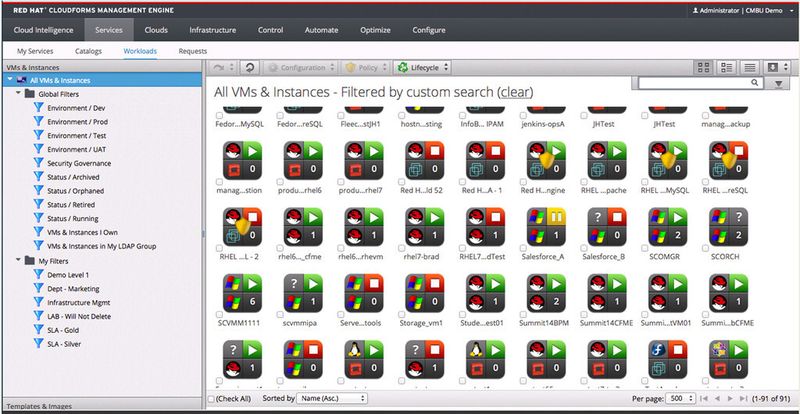The width and height of the screenshot is (800, 414).
Task: Open the Salesforce_B VM quadicon
Action: (607, 226)
